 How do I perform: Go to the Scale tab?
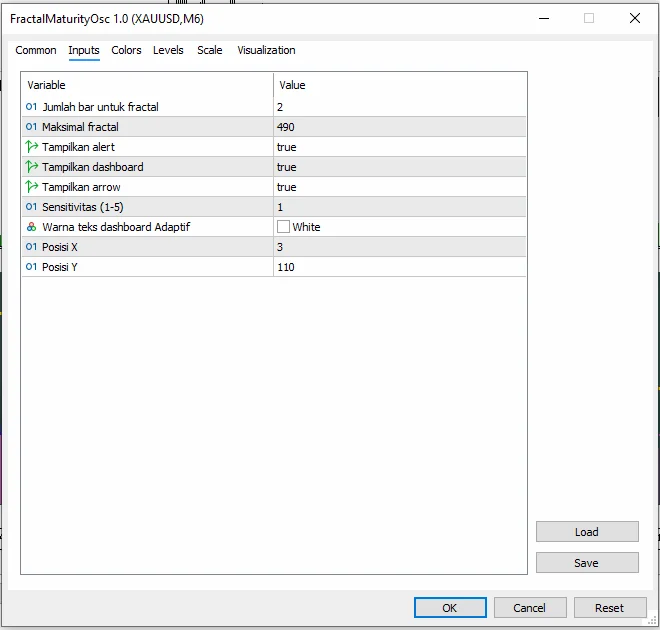210,50
